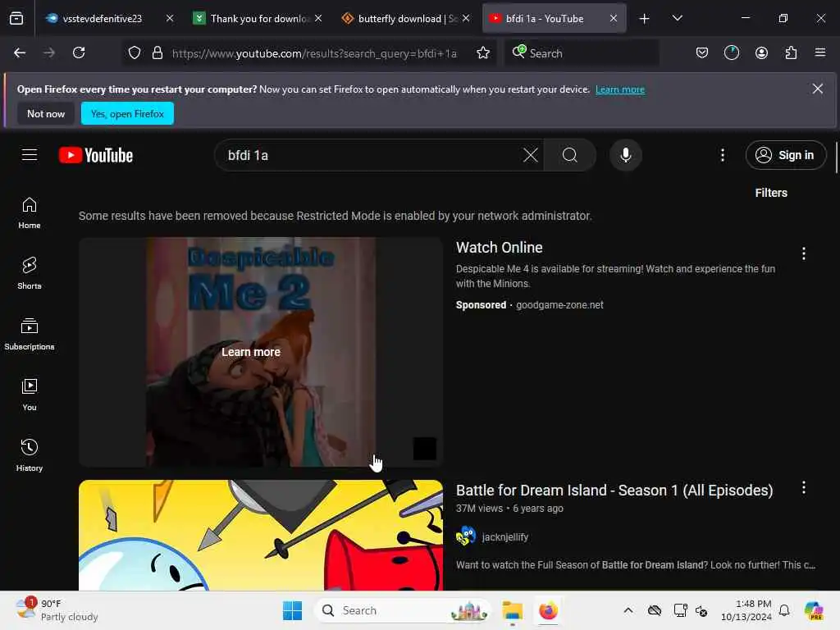Start voice search with microphone

(625, 155)
